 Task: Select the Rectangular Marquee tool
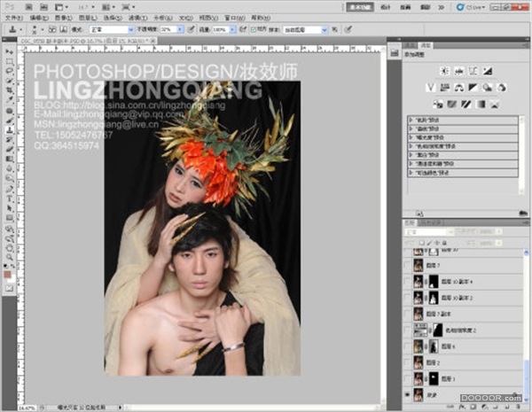(x=9, y=62)
